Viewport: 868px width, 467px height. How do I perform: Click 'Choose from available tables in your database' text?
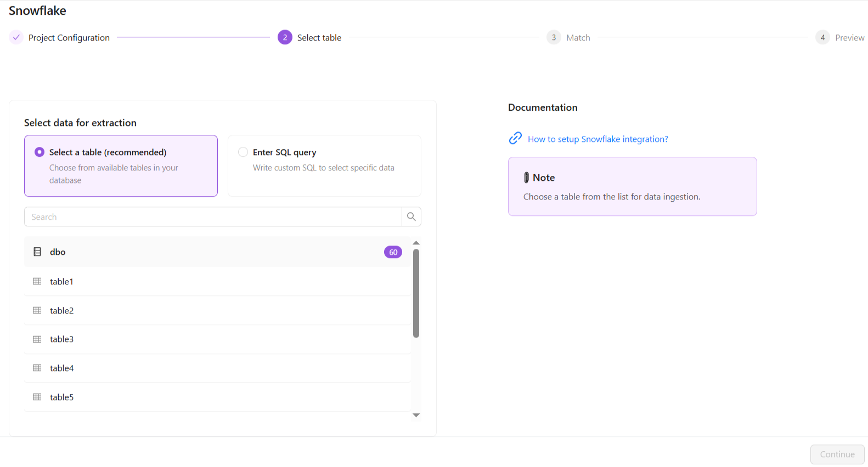tap(114, 174)
